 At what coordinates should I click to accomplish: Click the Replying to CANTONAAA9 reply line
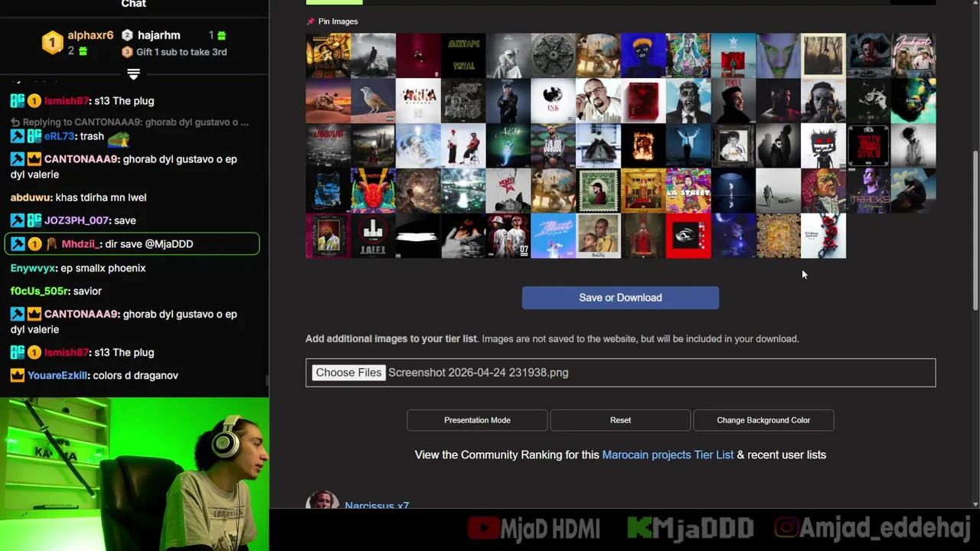click(130, 122)
